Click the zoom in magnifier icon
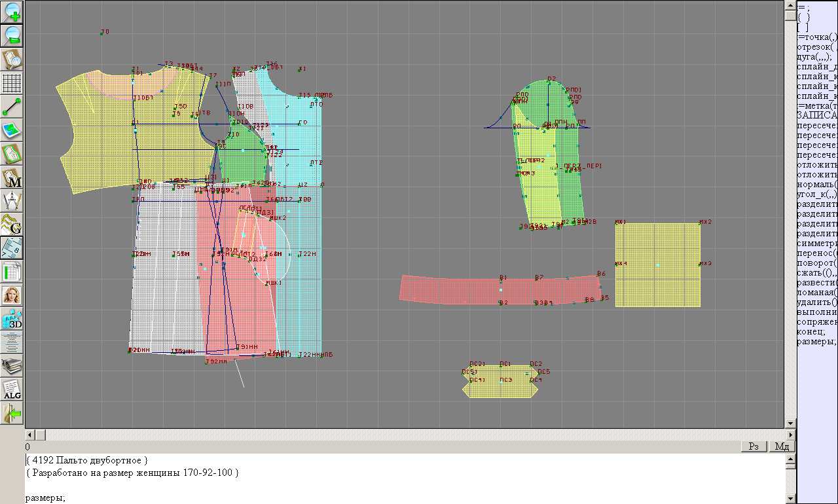 click(12, 12)
